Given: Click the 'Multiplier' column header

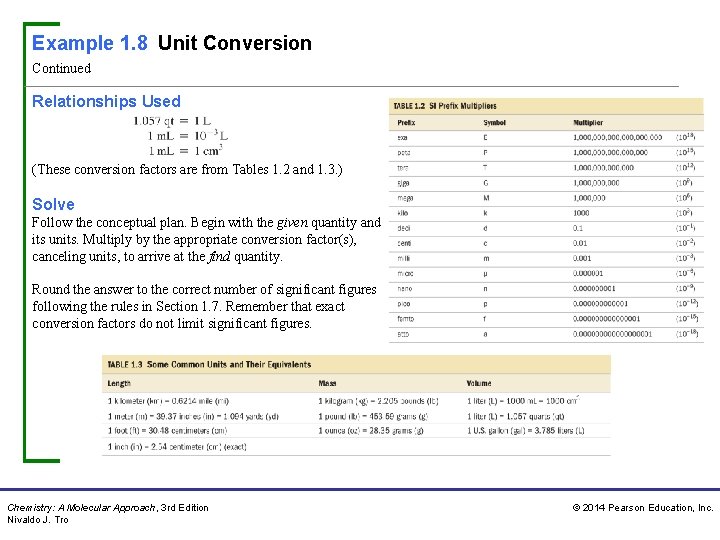Looking at the screenshot, I should point(588,123).
